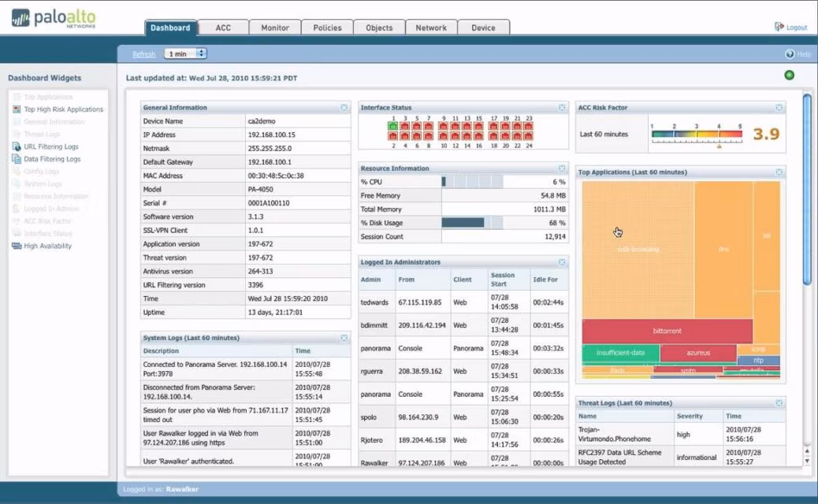Open the Policies tab
This screenshot has width=818, height=504.
tap(326, 27)
